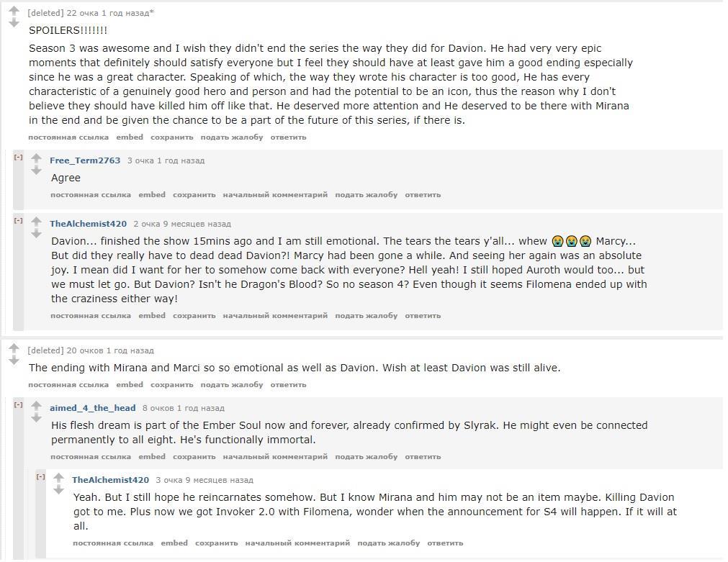Open Free_Term2763's user profile
The height and width of the screenshot is (562, 728).
point(85,160)
